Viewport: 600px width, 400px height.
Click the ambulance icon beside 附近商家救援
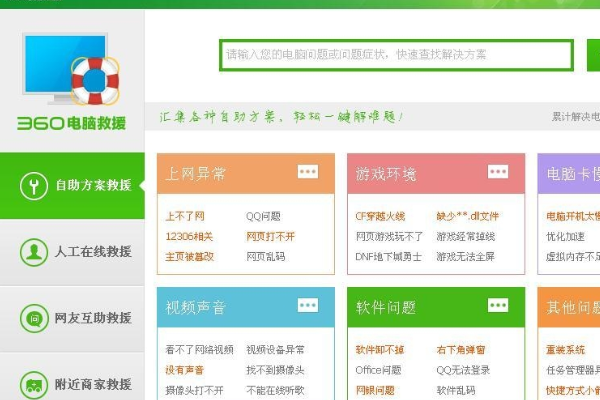click(x=34, y=385)
